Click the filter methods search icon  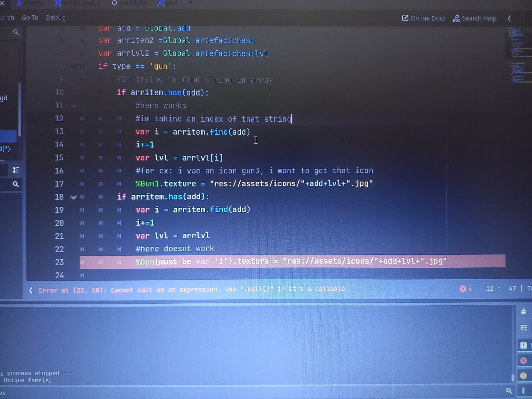coord(16,184)
